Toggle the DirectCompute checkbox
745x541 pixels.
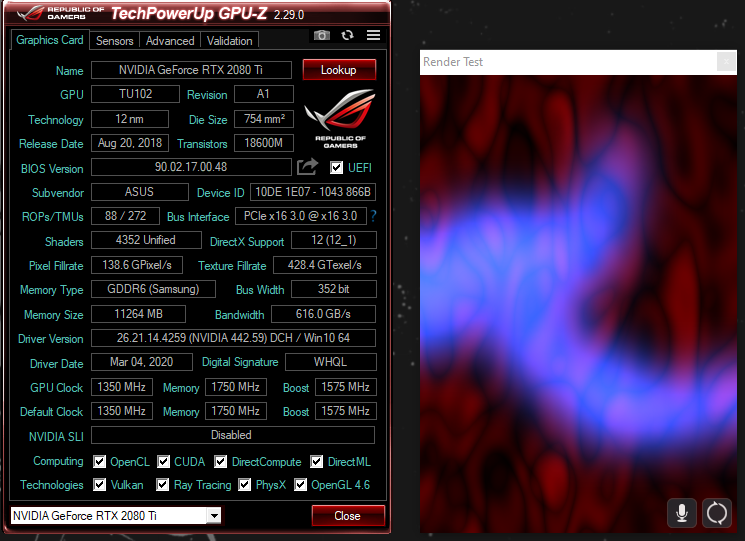(220, 462)
